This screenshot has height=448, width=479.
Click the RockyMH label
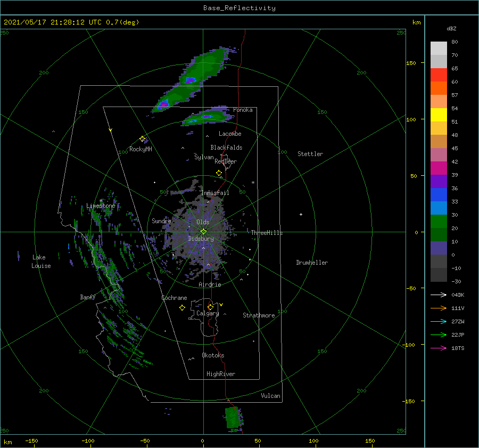(x=141, y=149)
